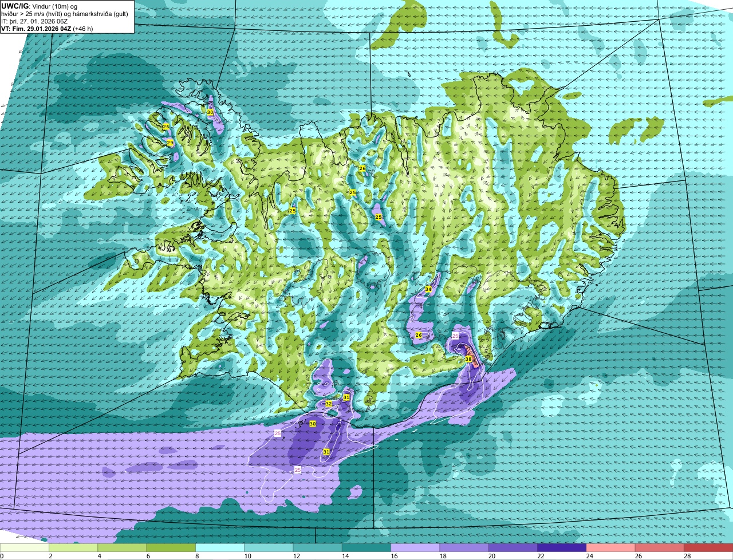Click the legend scale number '16'
Screen dimensions: 733x560
pyautogui.click(x=394, y=556)
